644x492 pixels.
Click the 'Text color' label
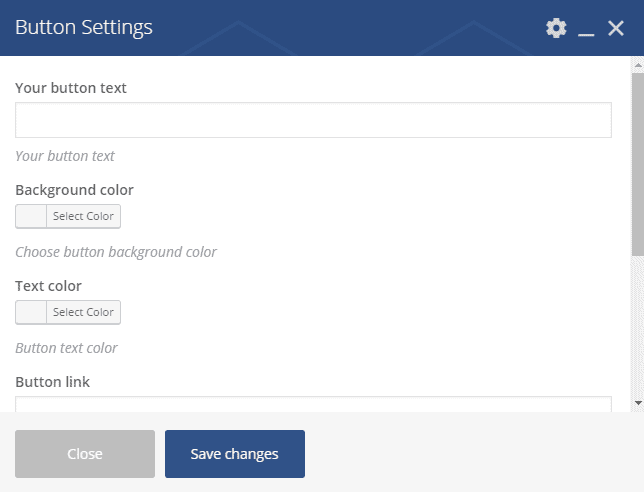(x=48, y=286)
